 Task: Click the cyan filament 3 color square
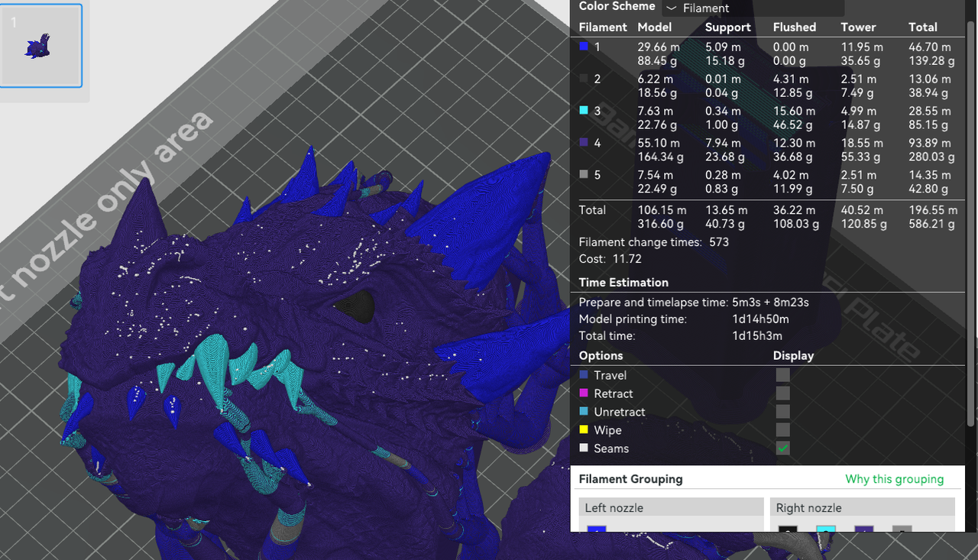click(584, 111)
